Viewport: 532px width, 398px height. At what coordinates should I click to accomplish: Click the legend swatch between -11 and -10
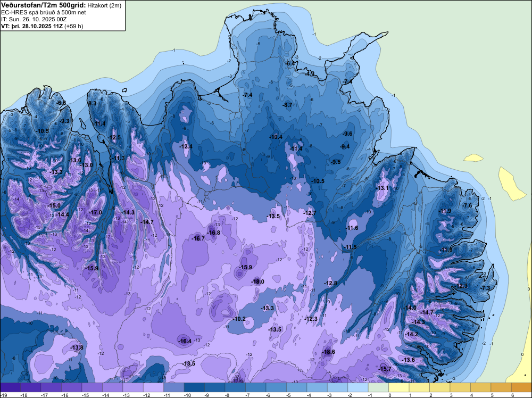click(174, 387)
